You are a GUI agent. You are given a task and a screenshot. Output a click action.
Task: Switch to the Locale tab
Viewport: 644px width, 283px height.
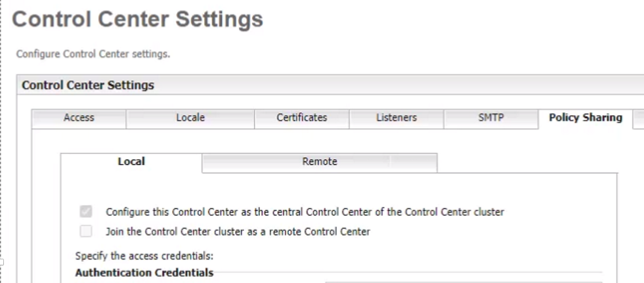pos(190,118)
